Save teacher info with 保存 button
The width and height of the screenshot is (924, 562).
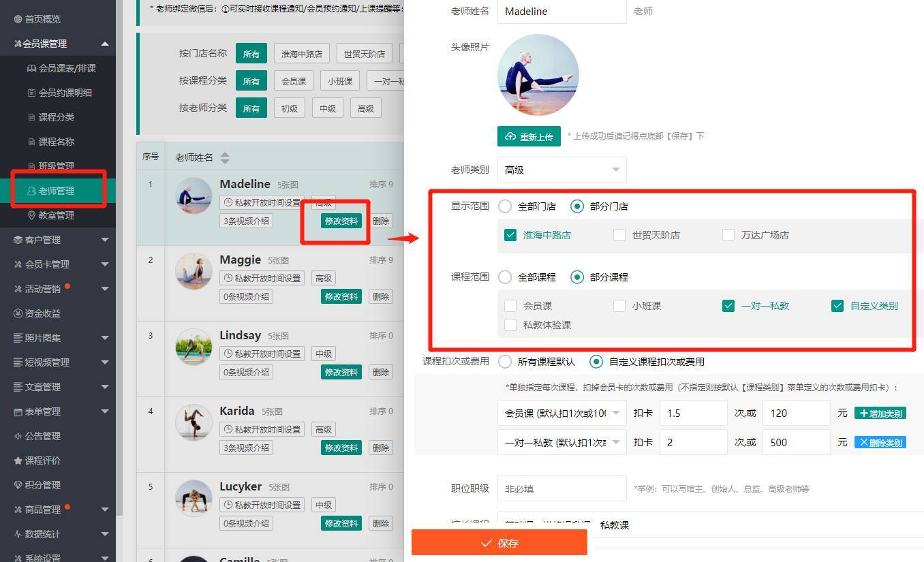pos(499,542)
